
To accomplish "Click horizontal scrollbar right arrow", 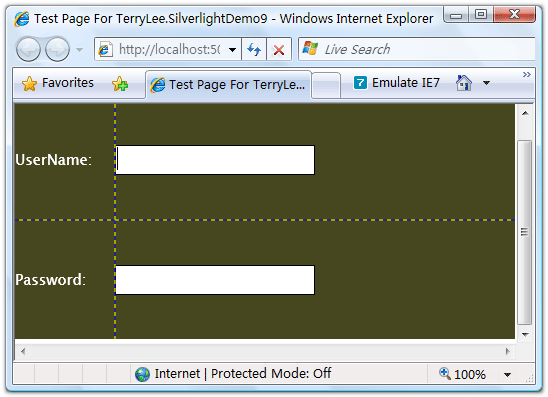I will point(507,351).
